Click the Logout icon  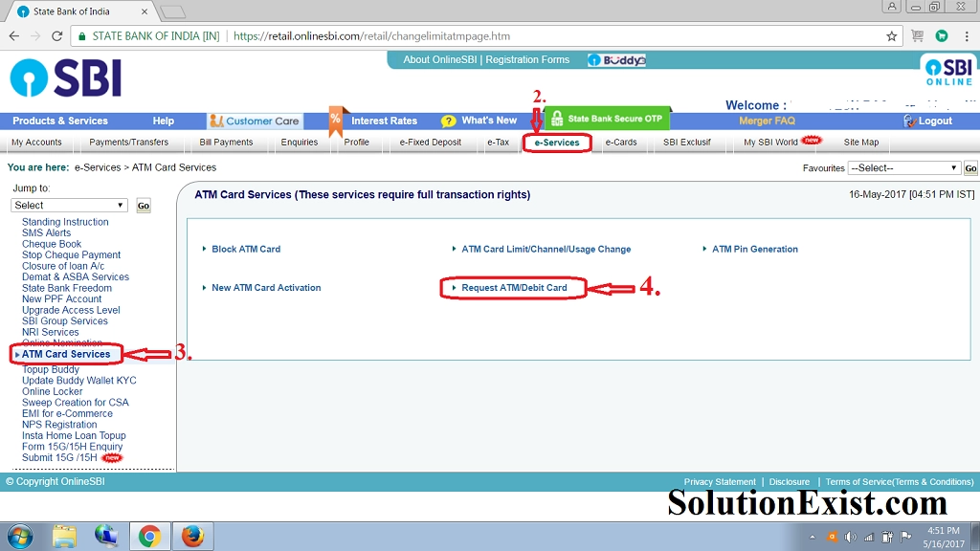pos(909,121)
